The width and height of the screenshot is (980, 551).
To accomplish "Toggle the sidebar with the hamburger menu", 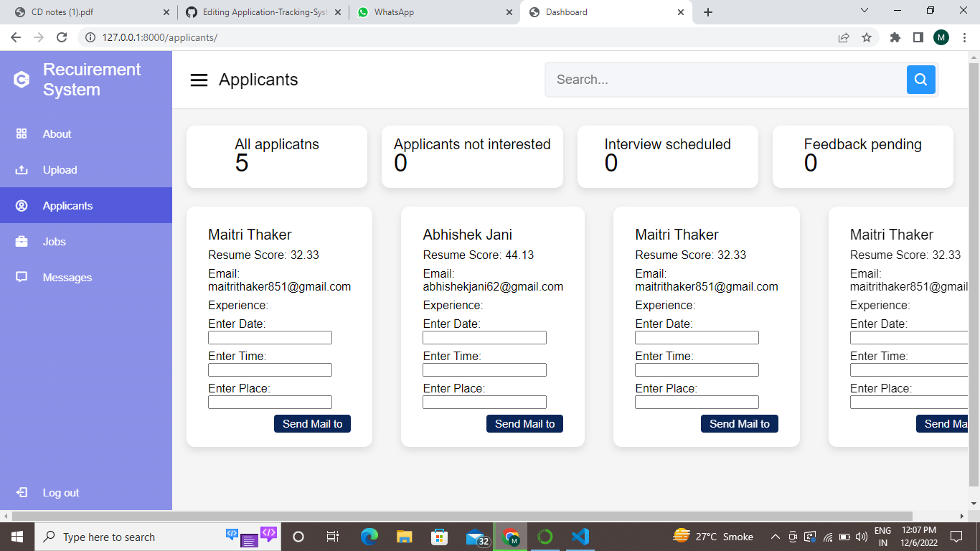I will tap(199, 80).
